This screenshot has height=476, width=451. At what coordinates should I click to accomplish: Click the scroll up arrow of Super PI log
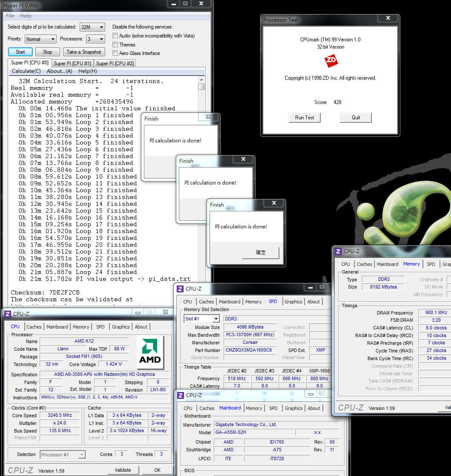coord(201,80)
